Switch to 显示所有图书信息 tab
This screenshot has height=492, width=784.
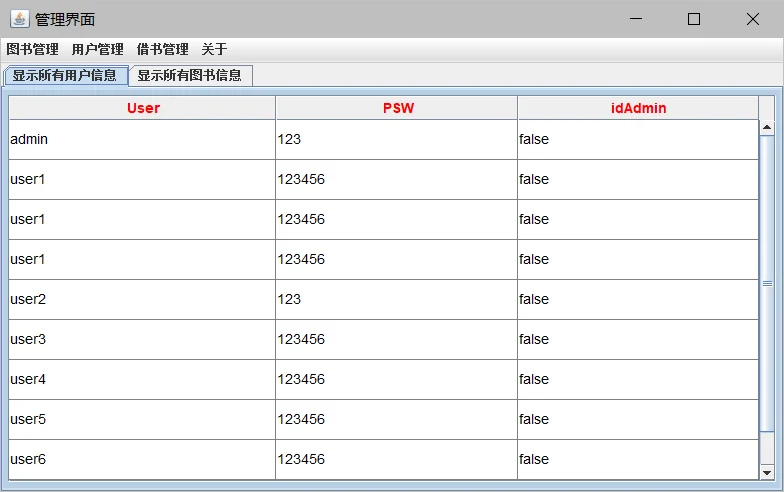[x=190, y=75]
